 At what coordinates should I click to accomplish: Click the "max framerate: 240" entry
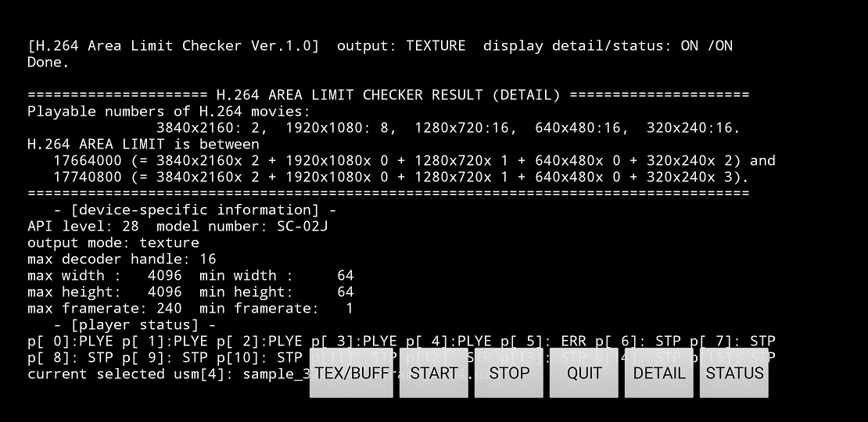point(105,308)
